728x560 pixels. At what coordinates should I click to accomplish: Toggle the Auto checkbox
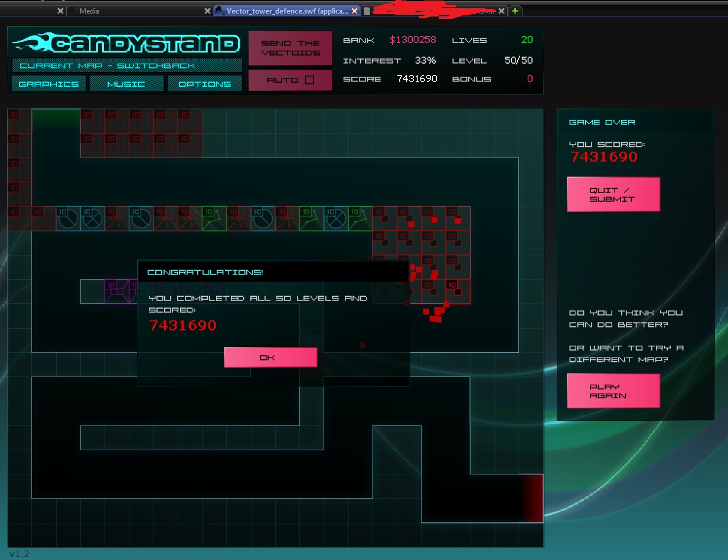click(x=309, y=80)
